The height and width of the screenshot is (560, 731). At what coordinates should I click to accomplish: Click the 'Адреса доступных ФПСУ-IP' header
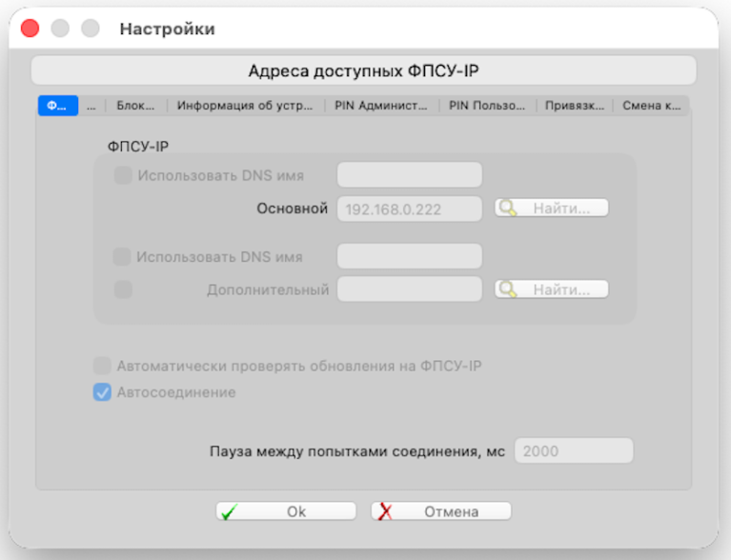click(x=364, y=70)
